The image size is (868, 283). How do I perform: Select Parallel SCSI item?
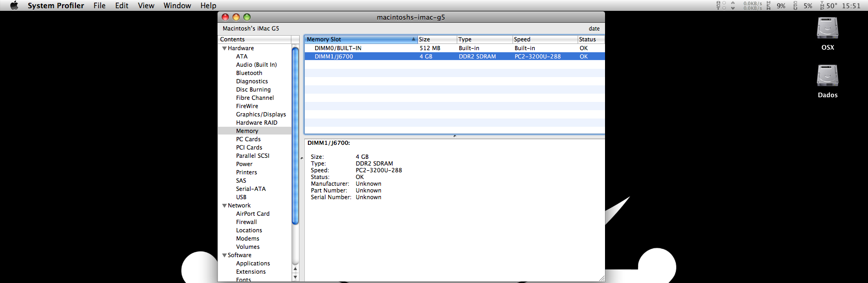[x=253, y=156]
